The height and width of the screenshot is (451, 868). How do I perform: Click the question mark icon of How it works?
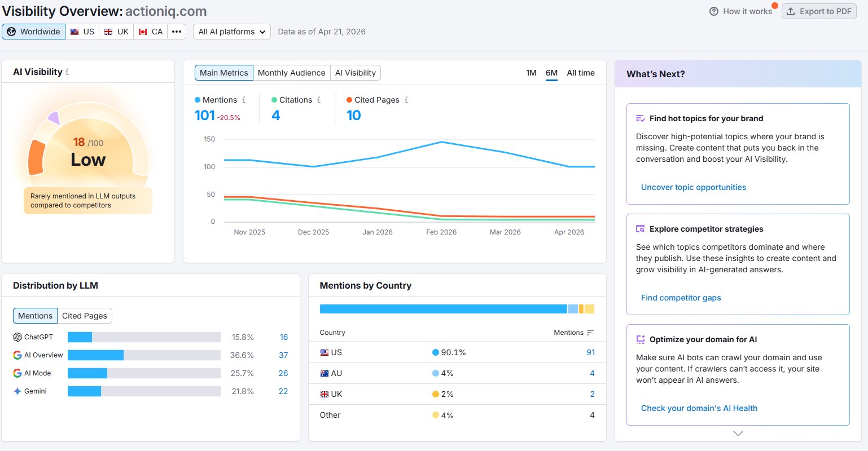point(714,11)
